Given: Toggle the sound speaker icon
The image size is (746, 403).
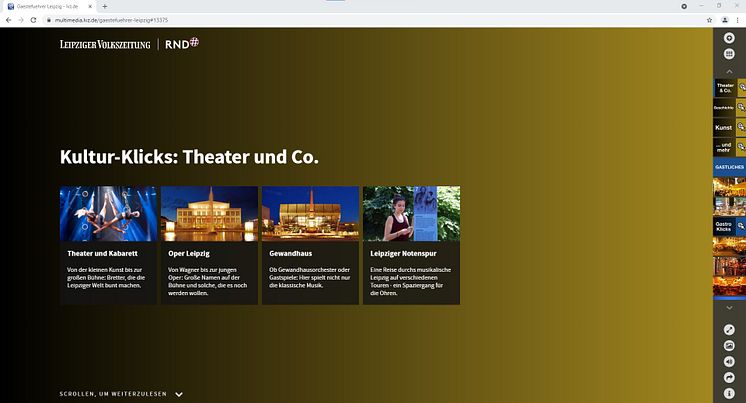Looking at the screenshot, I should click(x=729, y=362).
